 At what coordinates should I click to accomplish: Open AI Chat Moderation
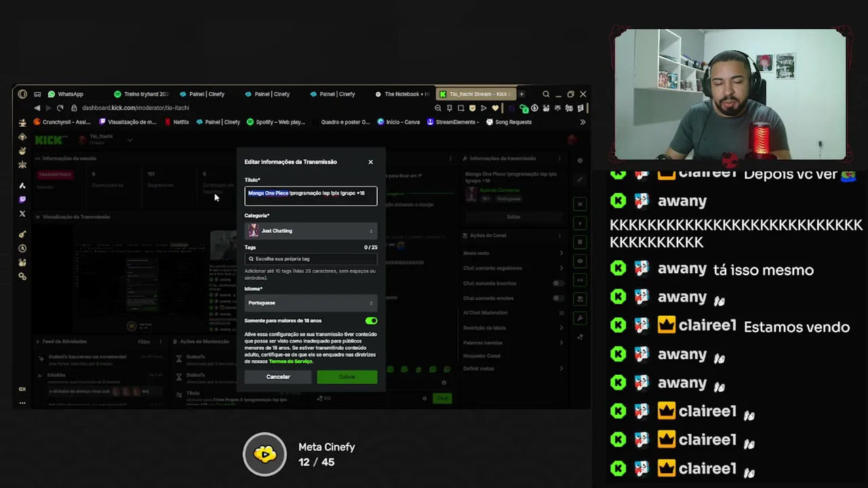coord(513,313)
